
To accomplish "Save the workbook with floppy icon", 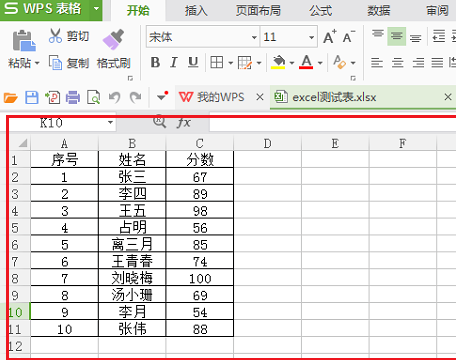I will click(x=32, y=98).
